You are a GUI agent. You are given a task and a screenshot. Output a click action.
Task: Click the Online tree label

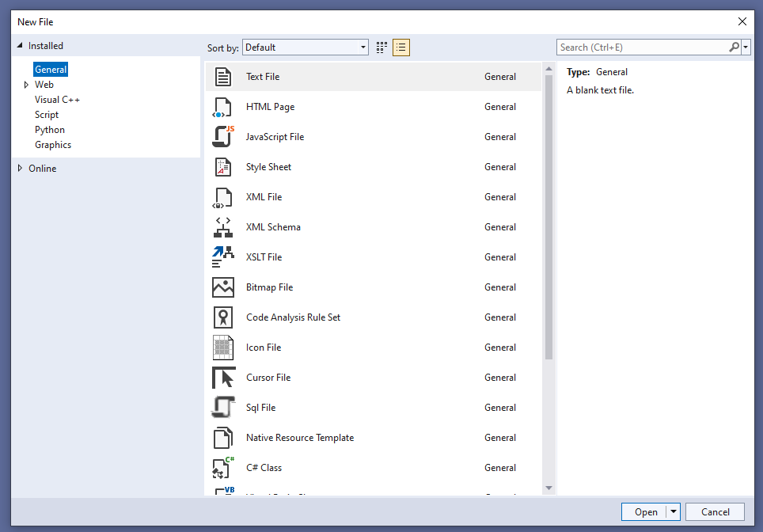click(x=42, y=169)
